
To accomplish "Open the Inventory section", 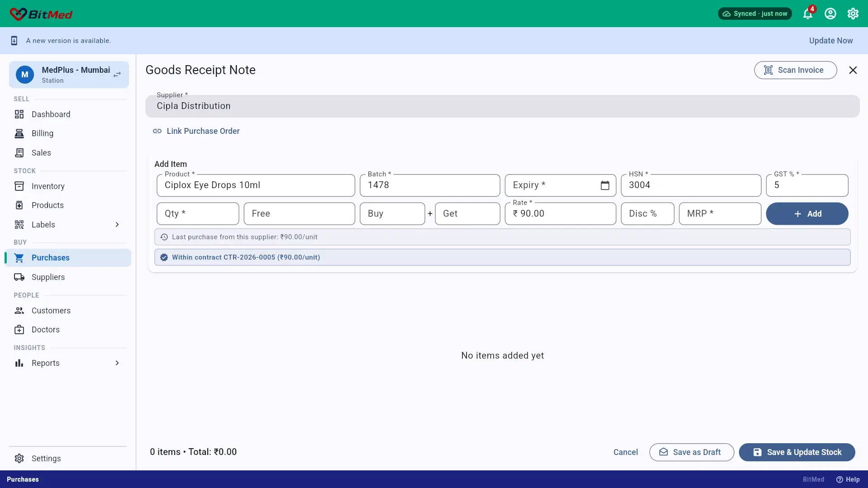I will [68, 186].
